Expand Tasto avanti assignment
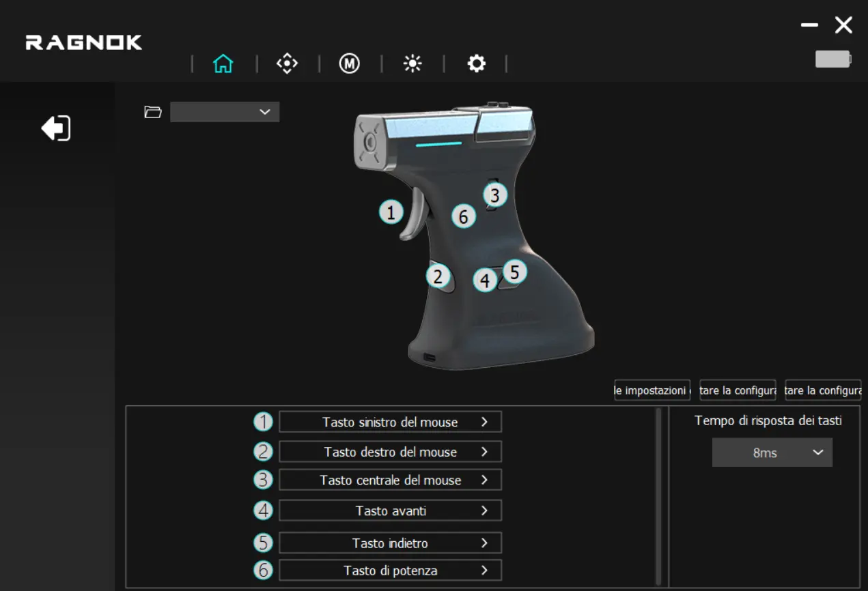The height and width of the screenshot is (591, 868). (x=391, y=510)
